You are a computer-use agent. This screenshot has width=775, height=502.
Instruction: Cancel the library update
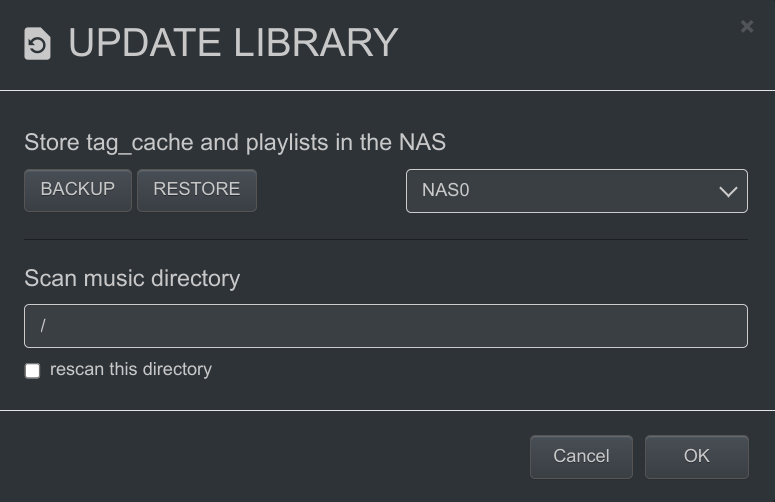click(x=581, y=456)
